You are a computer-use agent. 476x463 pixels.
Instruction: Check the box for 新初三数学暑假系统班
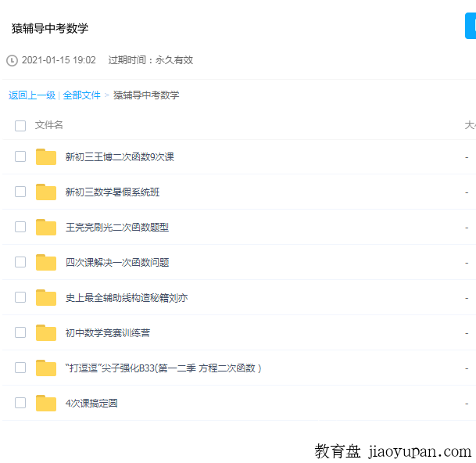click(20, 192)
